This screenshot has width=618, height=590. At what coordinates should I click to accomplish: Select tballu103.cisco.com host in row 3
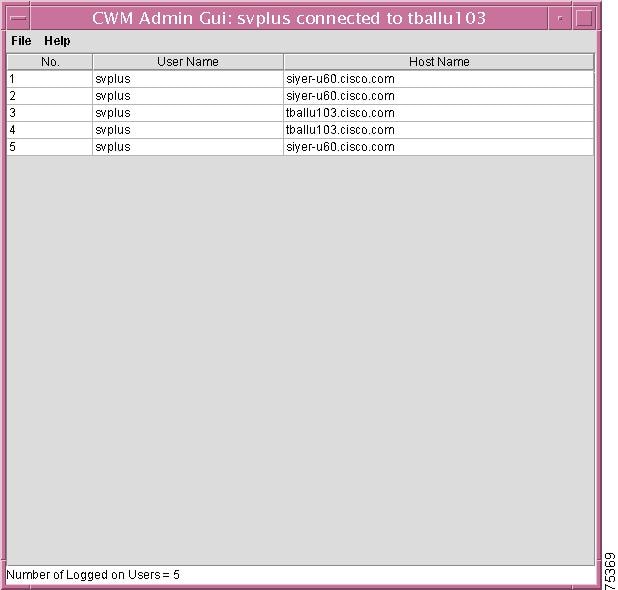[x=439, y=113]
